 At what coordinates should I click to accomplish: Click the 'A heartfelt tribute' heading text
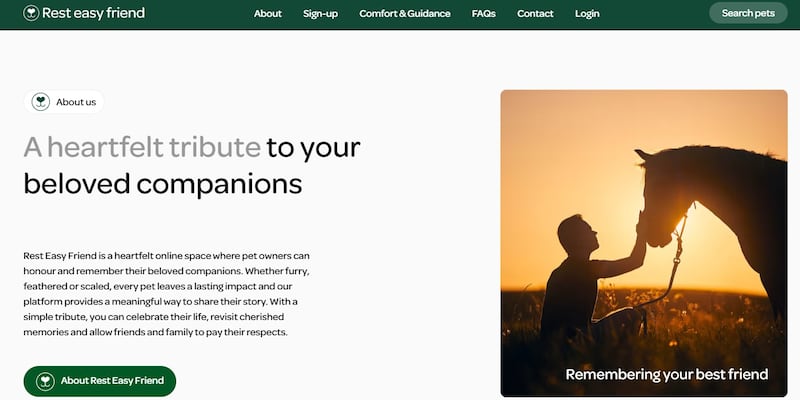click(141, 147)
